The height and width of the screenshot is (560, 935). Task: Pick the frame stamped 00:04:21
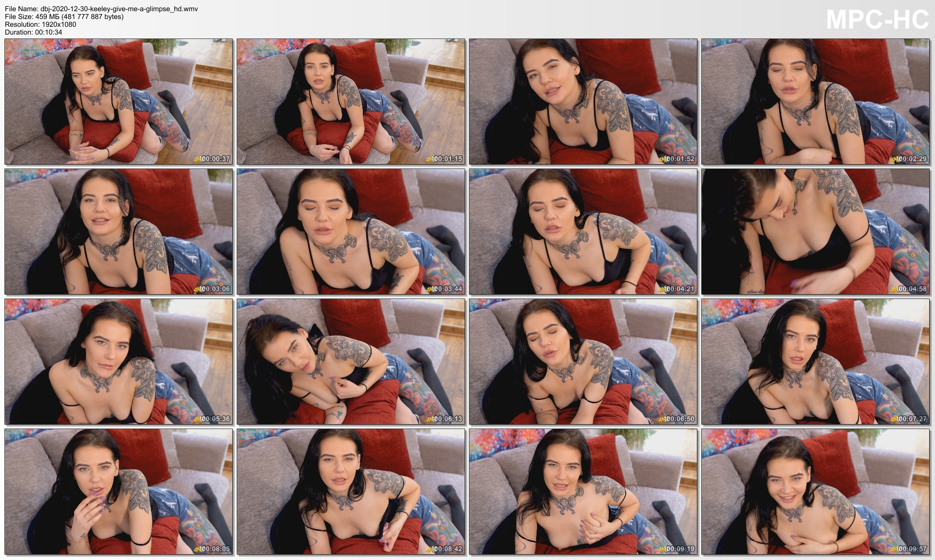[583, 231]
